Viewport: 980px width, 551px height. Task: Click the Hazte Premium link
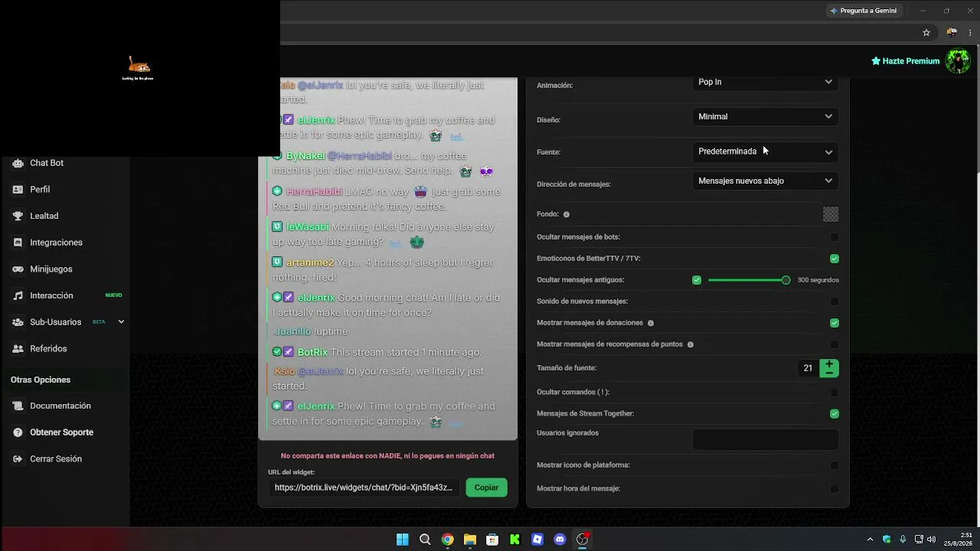coord(905,61)
